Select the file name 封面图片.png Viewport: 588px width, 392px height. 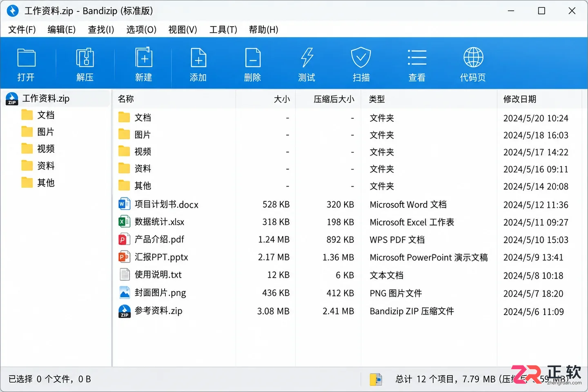160,293
